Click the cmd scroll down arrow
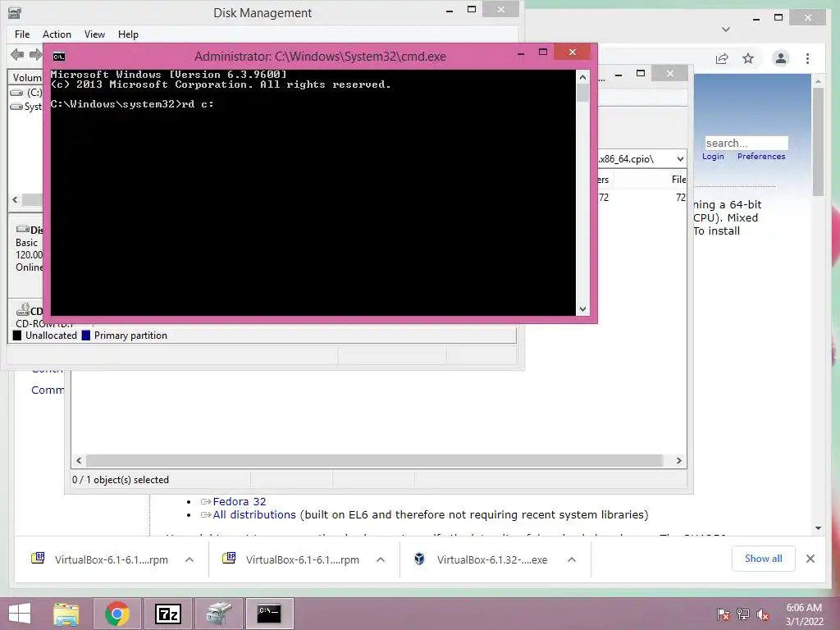 (x=583, y=309)
